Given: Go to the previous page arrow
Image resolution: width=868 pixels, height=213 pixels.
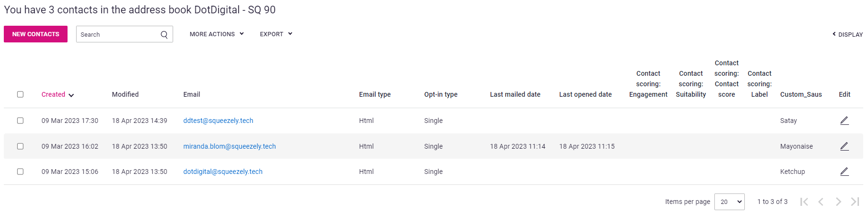Looking at the screenshot, I should click(820, 202).
